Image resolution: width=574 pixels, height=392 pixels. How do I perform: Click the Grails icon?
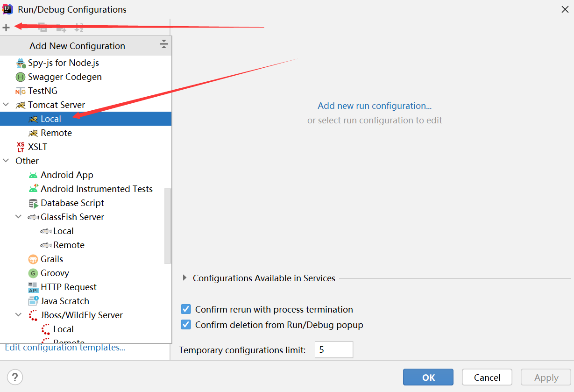tap(33, 259)
